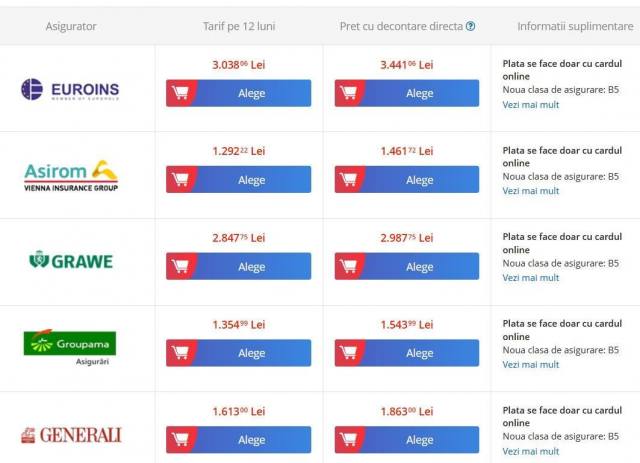Viewport: 640px width, 463px height.
Task: Click the cart icon for Generali 12-month tariff
Action: point(180,440)
